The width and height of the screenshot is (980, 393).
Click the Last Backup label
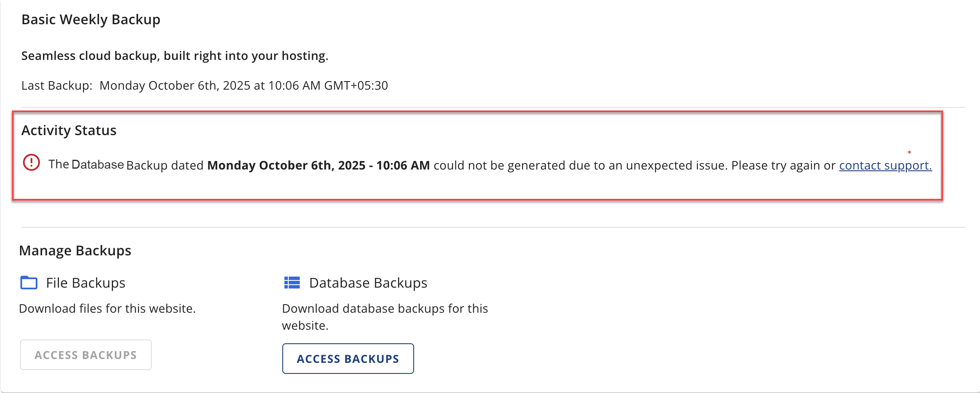[x=57, y=85]
